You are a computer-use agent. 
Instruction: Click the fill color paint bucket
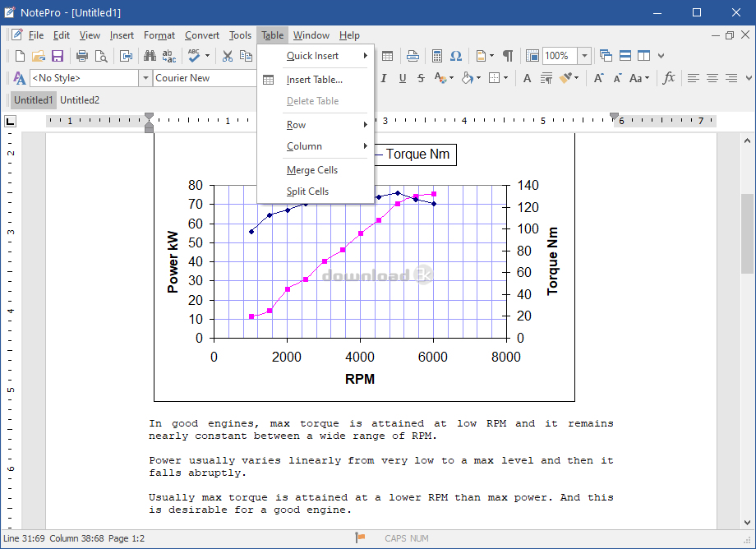467,78
